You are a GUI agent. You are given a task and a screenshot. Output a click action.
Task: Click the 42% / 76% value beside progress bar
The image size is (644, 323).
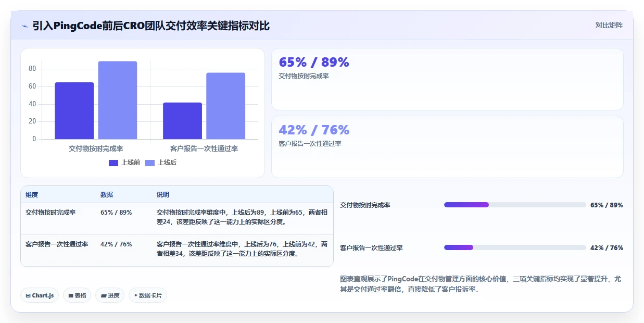tap(607, 248)
